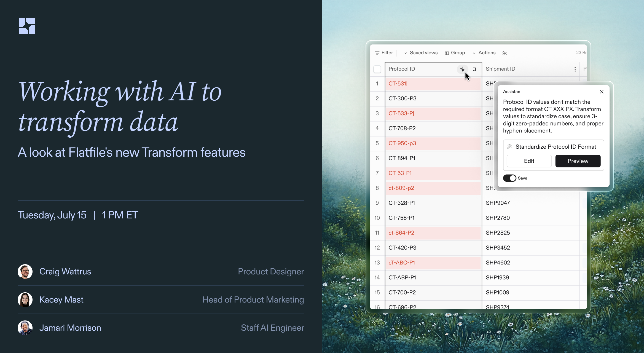Image resolution: width=644 pixels, height=353 pixels.
Task: Toggle the Save switch in the Assistant popup
Action: (x=510, y=178)
